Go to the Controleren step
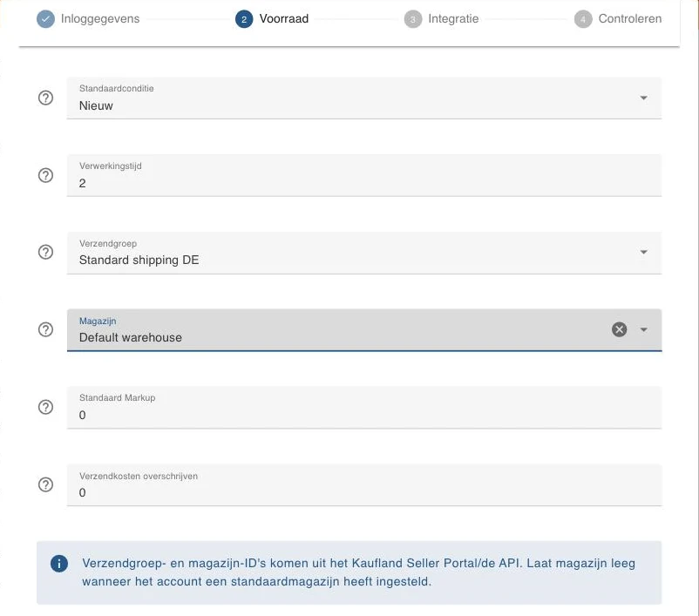 click(630, 18)
